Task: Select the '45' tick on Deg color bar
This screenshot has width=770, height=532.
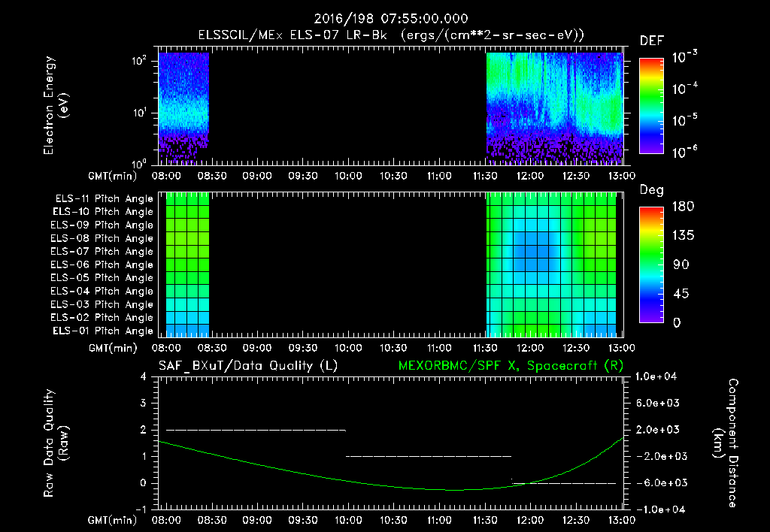Action: (x=681, y=294)
